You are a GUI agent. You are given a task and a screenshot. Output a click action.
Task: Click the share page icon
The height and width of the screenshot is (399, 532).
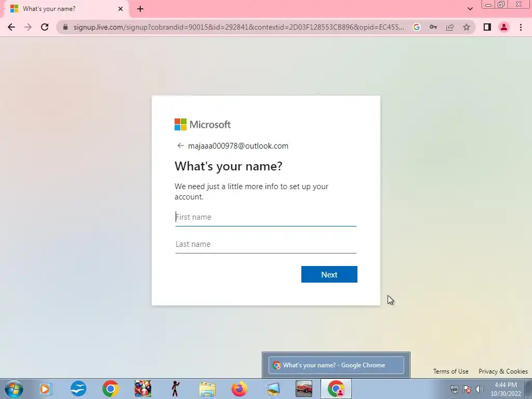coord(450,27)
